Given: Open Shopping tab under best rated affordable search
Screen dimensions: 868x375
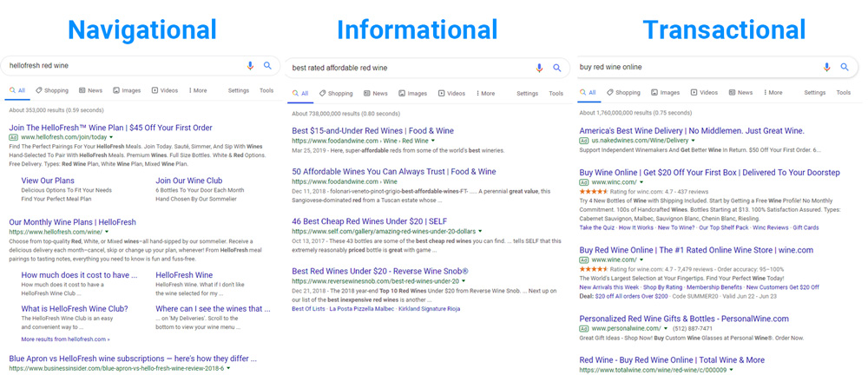Looking at the screenshot, I should 336,94.
